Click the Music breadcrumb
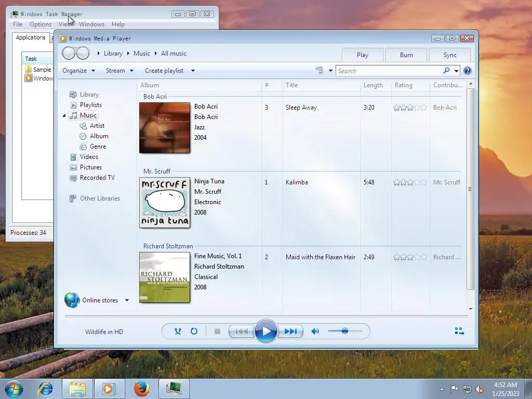 [x=141, y=54]
